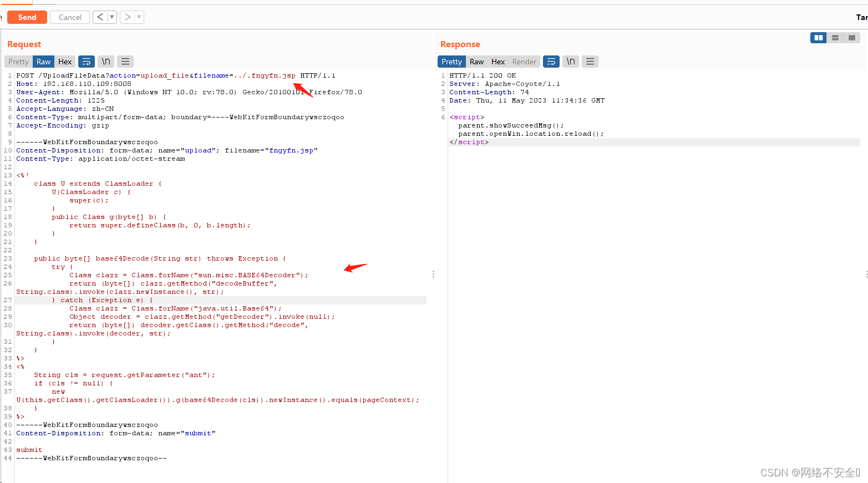This screenshot has height=483, width=868.
Task: Switch Request view to Pretty tab
Action: 18,62
